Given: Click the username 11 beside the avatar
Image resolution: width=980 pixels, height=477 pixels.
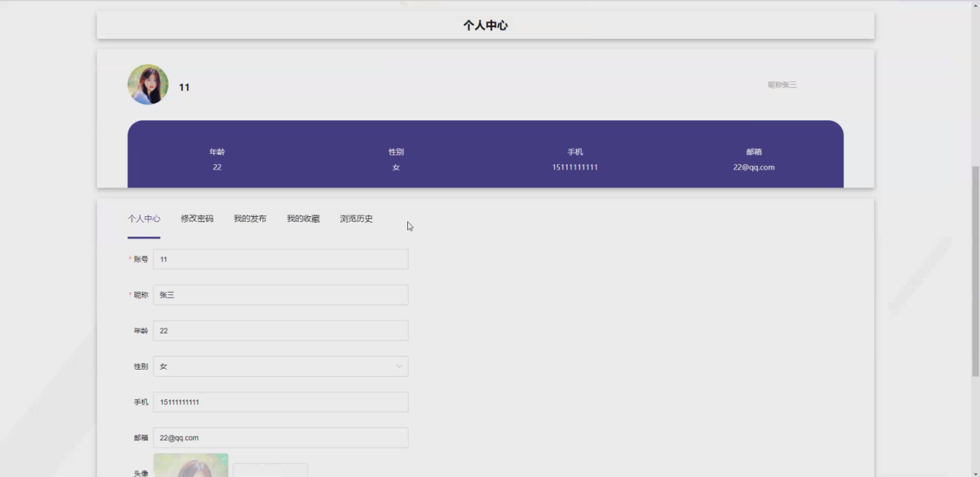Looking at the screenshot, I should 184,88.
